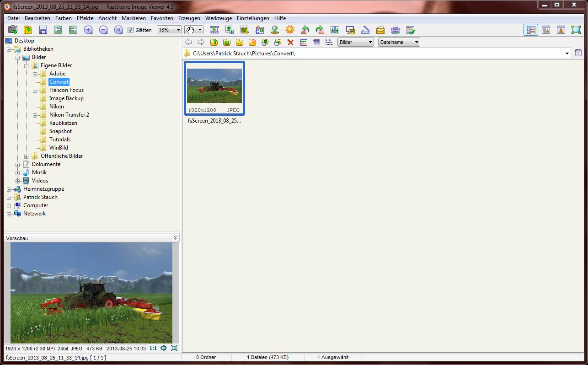This screenshot has height=365, width=588.
Task: Click the fsScreen image thumbnail
Action: click(214, 88)
